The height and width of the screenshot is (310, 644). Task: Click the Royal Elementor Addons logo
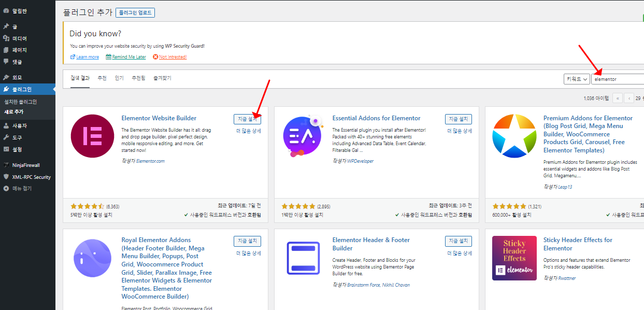pyautogui.click(x=92, y=258)
